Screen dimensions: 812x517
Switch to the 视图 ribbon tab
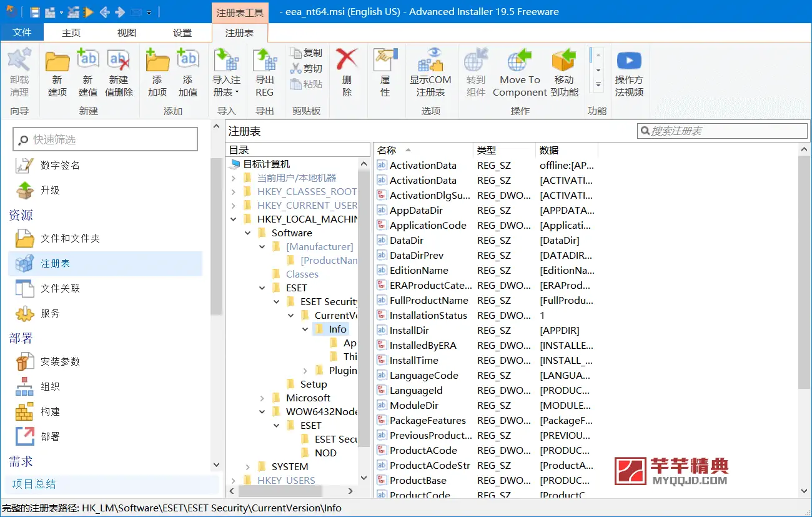(x=125, y=33)
